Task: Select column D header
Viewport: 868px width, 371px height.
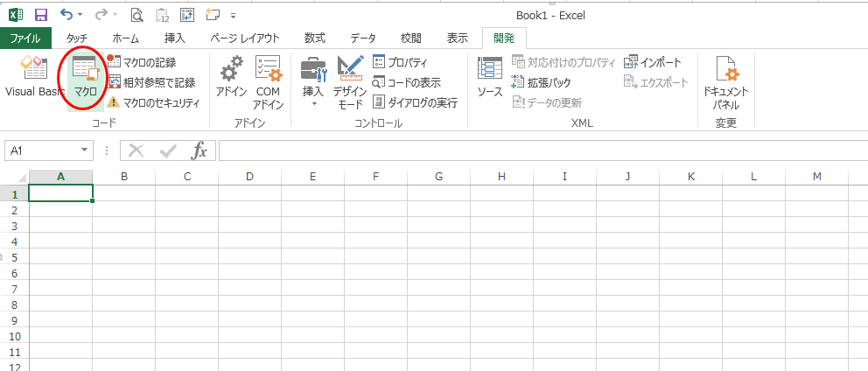Action: 249,177
